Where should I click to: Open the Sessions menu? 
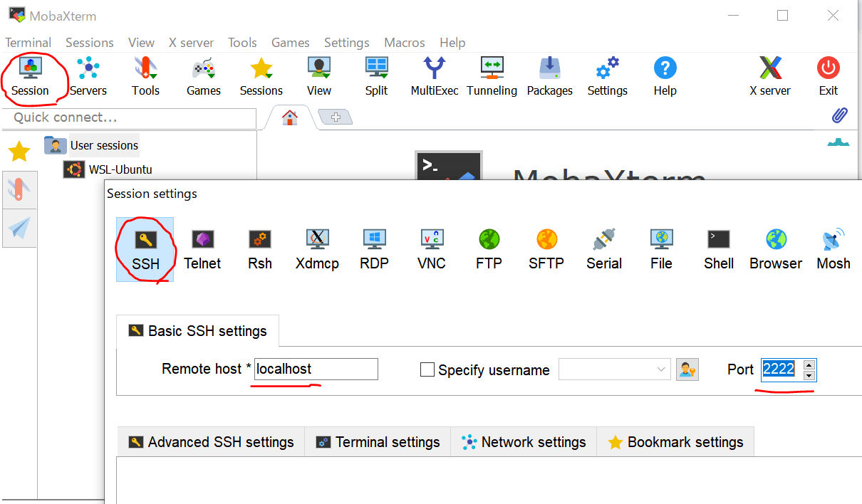pyautogui.click(x=90, y=43)
